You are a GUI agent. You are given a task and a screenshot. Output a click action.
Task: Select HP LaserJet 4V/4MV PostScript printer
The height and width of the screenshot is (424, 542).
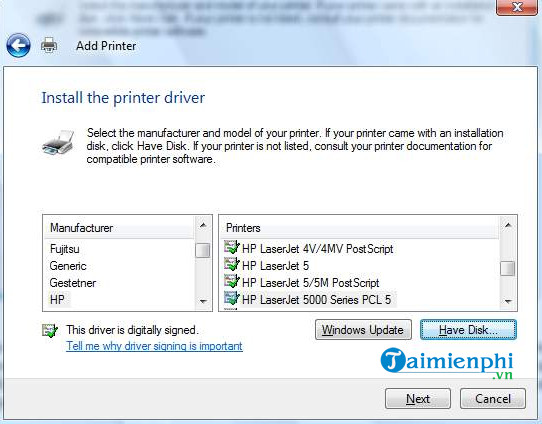tap(318, 249)
